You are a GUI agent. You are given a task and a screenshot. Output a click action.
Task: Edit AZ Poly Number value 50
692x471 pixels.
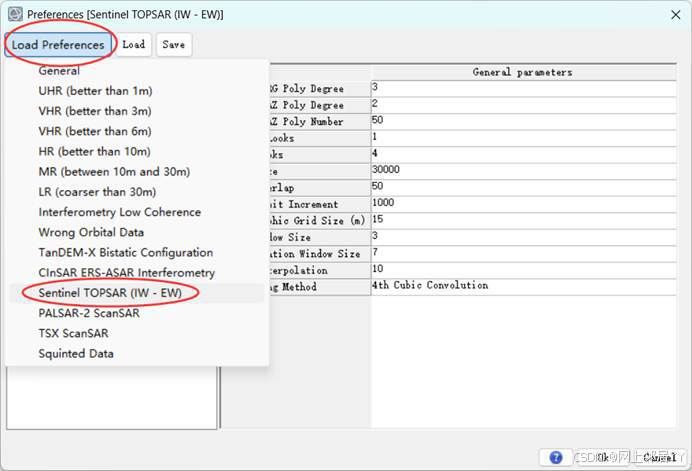[x=523, y=121]
